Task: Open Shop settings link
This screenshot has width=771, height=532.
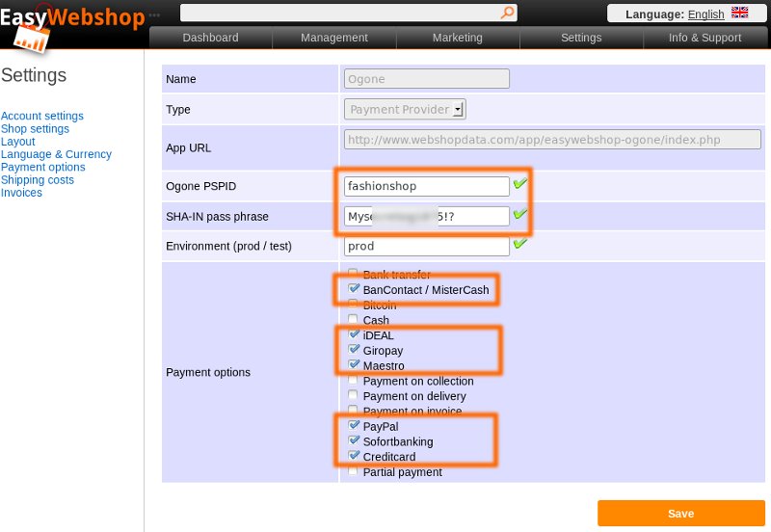Action: point(35,129)
